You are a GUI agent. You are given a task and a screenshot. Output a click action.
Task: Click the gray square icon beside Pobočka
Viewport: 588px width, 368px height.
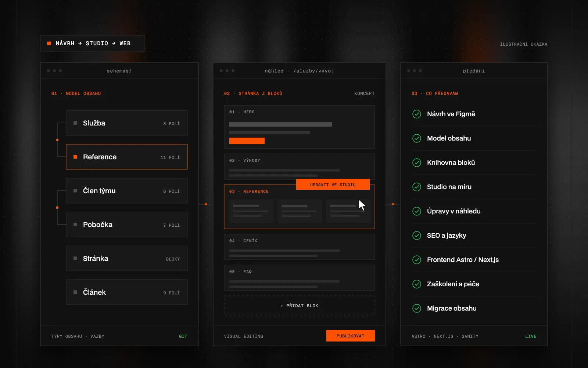click(x=75, y=224)
